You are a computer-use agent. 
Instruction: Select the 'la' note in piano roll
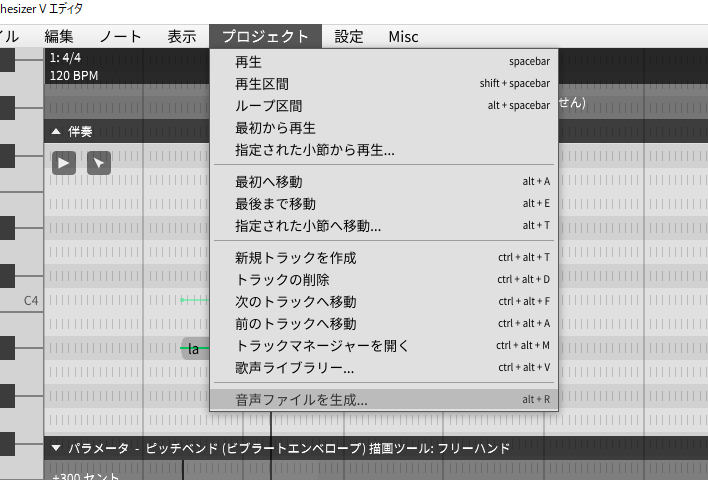(x=196, y=348)
